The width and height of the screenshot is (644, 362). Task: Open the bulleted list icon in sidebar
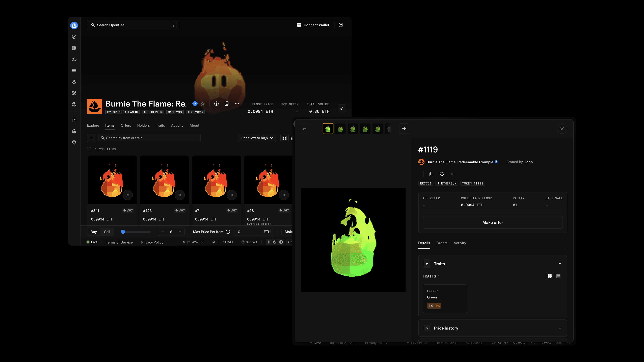[x=74, y=71]
